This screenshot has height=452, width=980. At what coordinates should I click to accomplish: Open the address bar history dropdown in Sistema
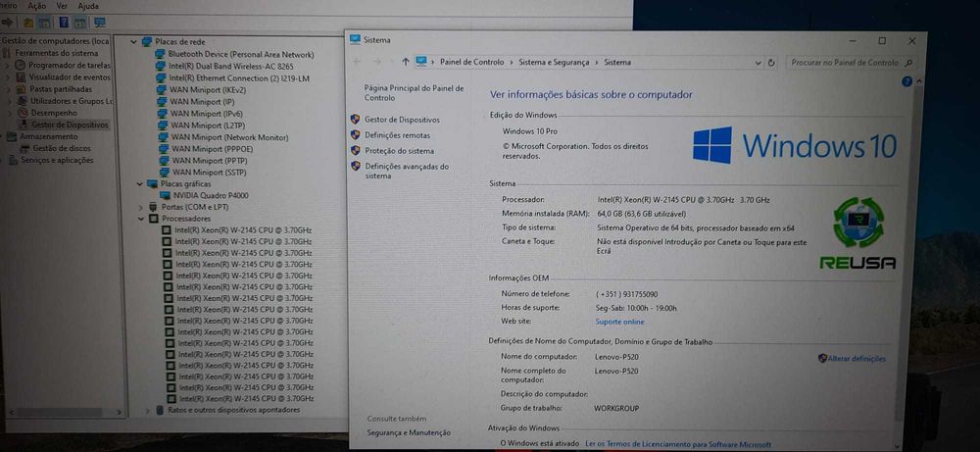click(x=759, y=63)
